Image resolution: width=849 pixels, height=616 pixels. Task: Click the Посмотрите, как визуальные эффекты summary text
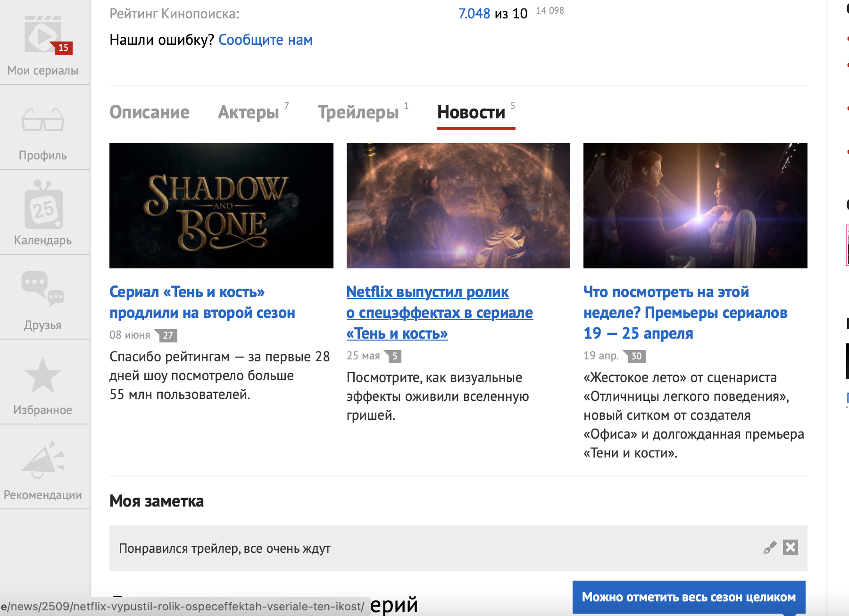click(438, 396)
